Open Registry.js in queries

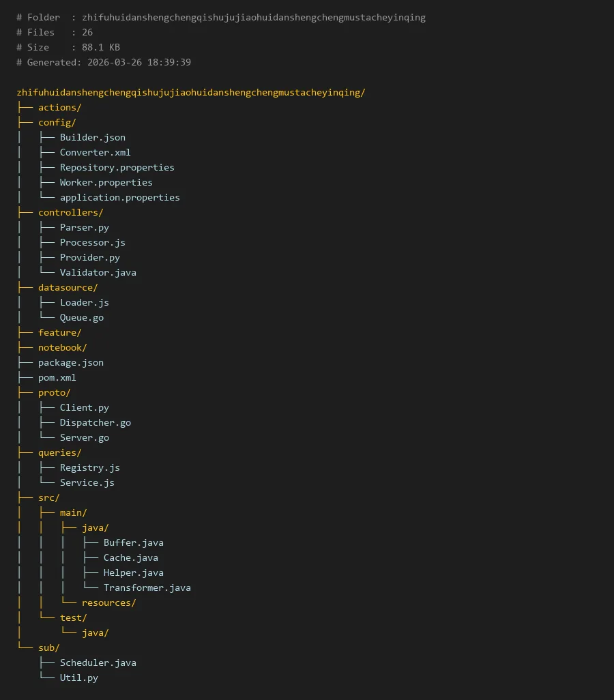click(89, 467)
